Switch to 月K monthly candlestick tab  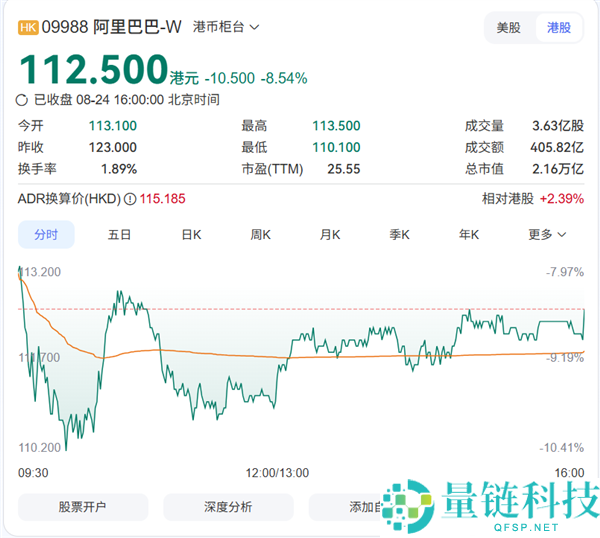click(330, 235)
